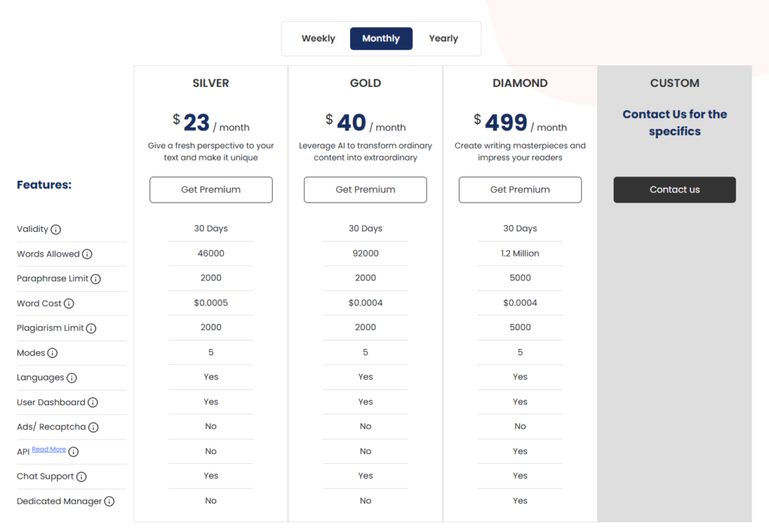Click info icon beside API Read More
This screenshot has width=769, height=532.
[74, 452]
